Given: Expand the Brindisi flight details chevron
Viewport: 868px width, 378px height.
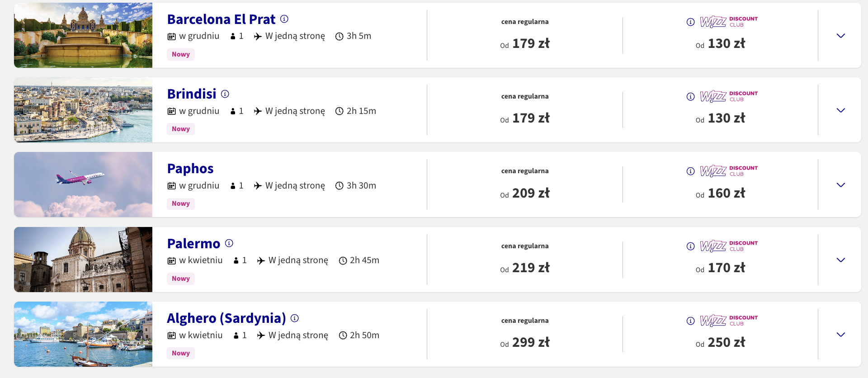Looking at the screenshot, I should click(x=841, y=110).
